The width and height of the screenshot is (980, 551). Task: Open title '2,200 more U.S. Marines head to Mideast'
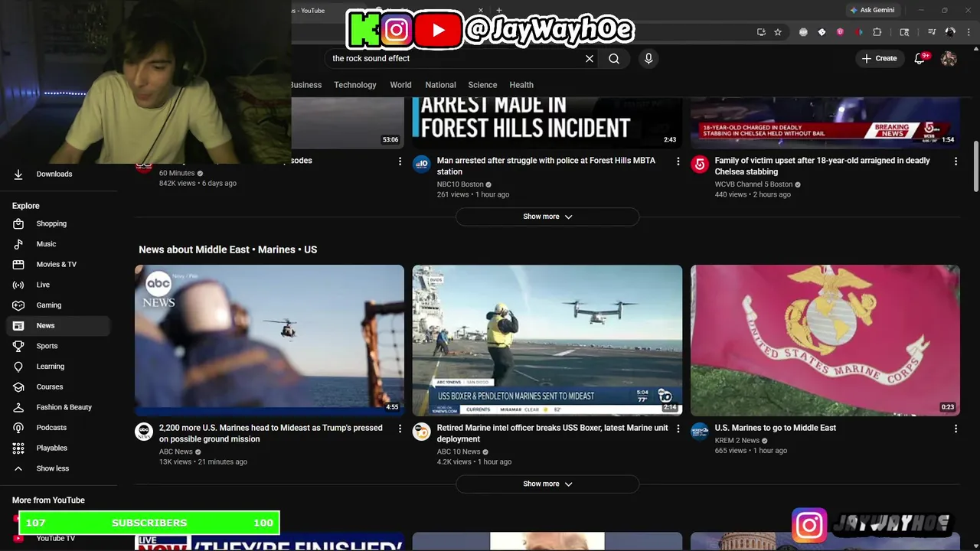pyautogui.click(x=271, y=433)
